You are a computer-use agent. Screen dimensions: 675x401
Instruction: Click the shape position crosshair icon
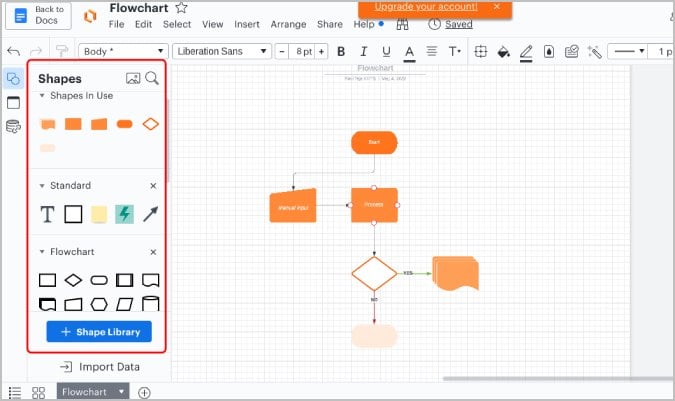pyautogui.click(x=480, y=52)
